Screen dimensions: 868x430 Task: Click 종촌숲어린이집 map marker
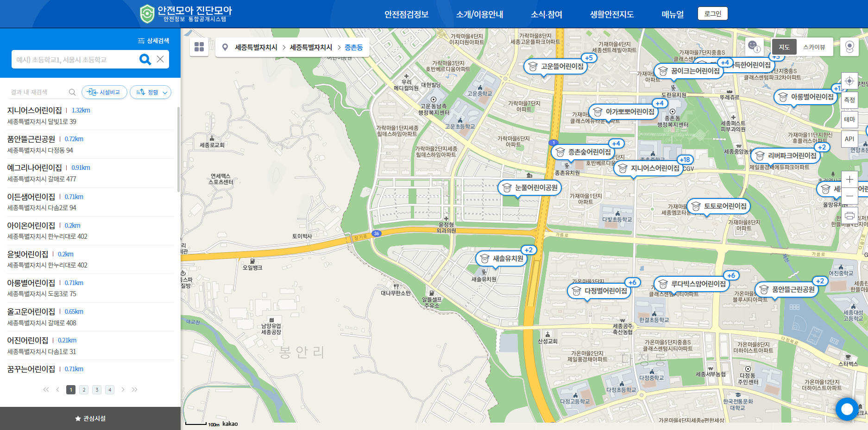583,152
